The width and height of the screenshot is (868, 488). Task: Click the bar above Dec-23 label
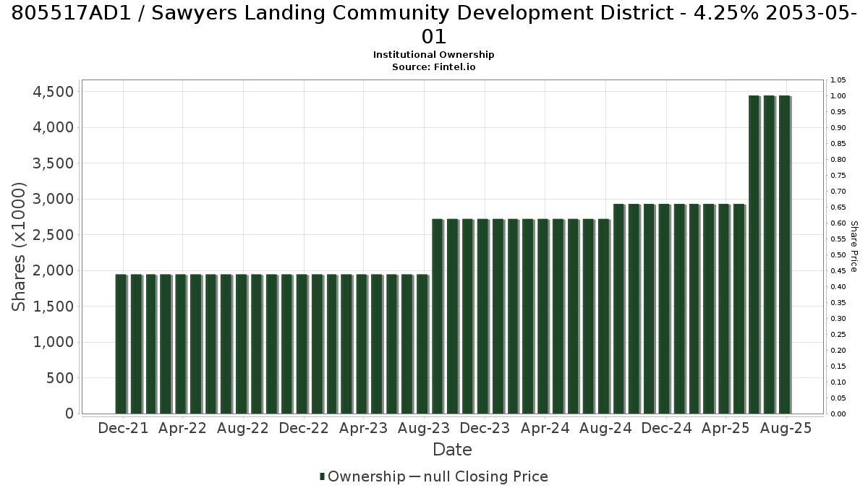tap(483, 316)
